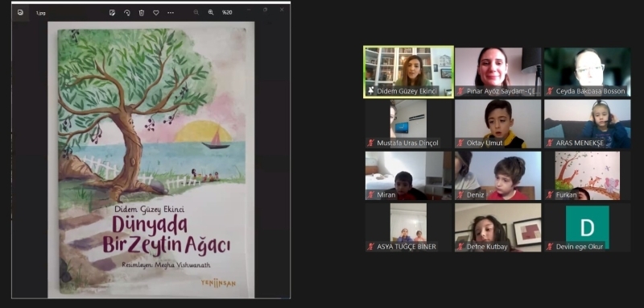The image size is (644, 308).
Task: Click the 1.jpg file name in the title bar
Action: point(41,13)
